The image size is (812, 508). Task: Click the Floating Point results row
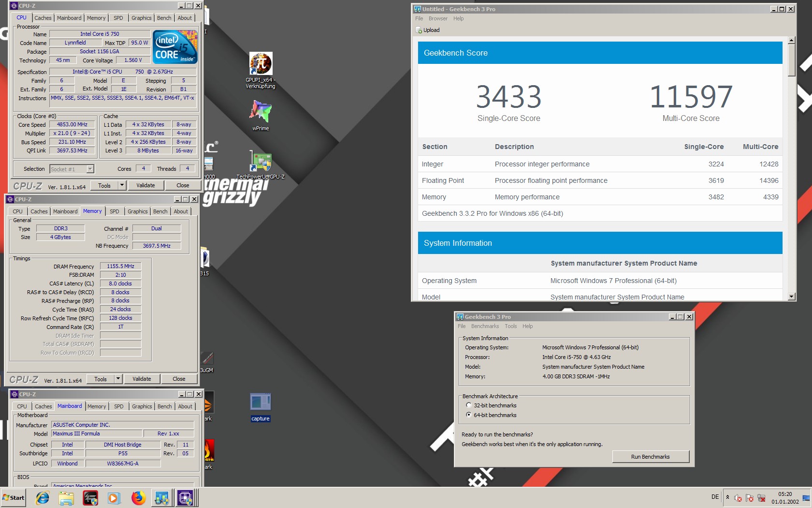[600, 180]
